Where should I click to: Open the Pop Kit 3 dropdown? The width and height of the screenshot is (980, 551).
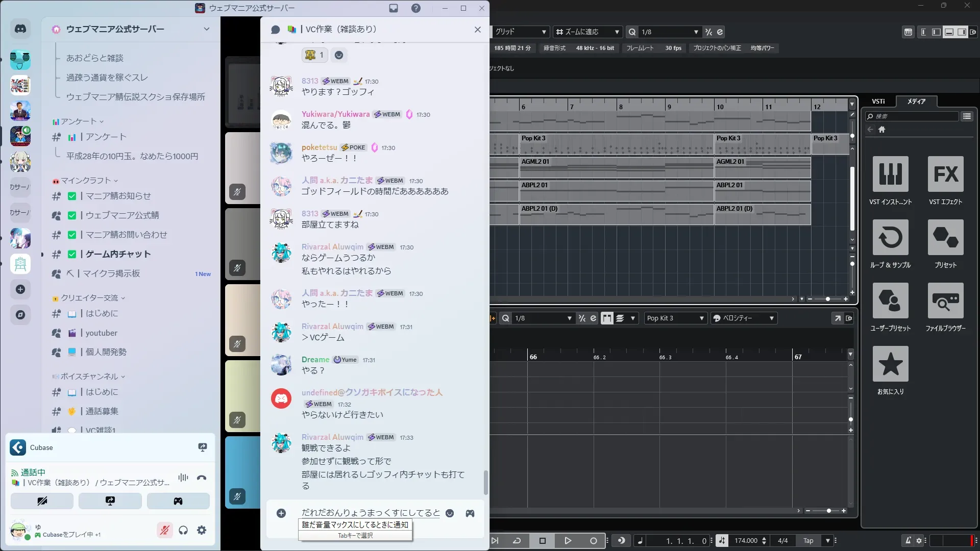point(675,318)
